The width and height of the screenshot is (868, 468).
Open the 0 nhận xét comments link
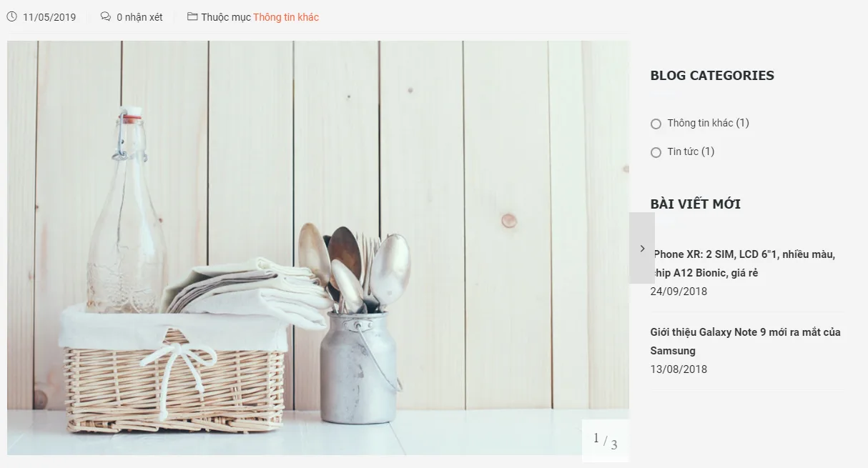(x=139, y=17)
